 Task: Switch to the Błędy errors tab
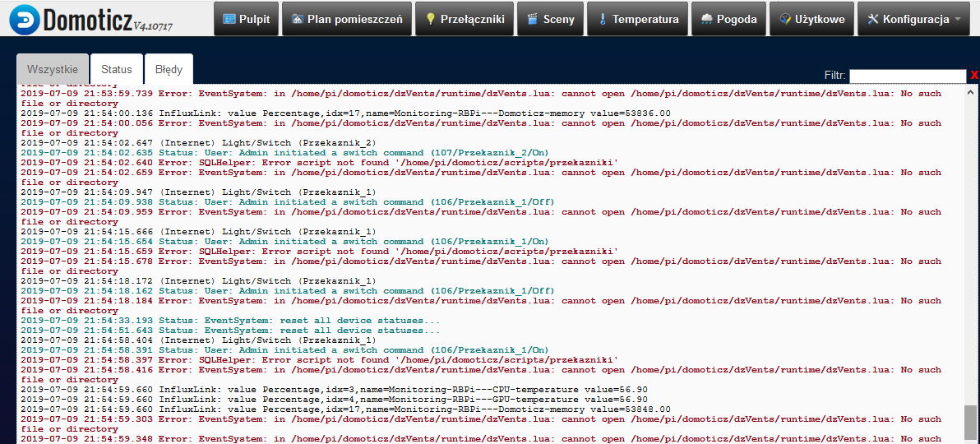coord(169,69)
